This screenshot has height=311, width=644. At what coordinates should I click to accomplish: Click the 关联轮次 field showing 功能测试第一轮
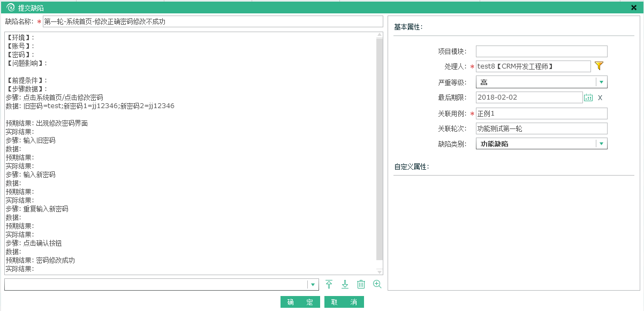[x=541, y=128]
